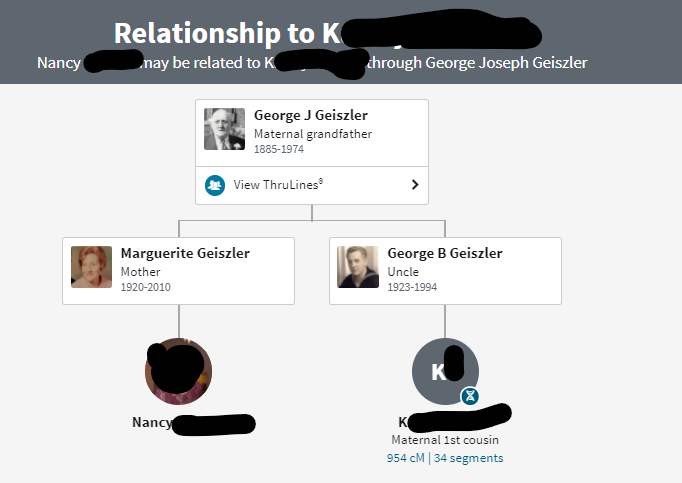Screen dimensions: 682x483
Task: Click the Maternal 1st cousin label
Action: click(445, 440)
